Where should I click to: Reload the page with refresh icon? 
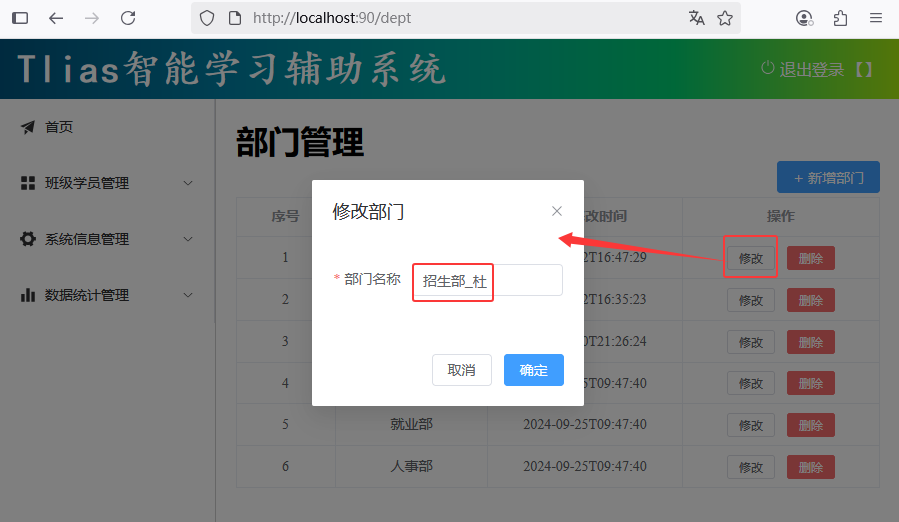[x=128, y=18]
